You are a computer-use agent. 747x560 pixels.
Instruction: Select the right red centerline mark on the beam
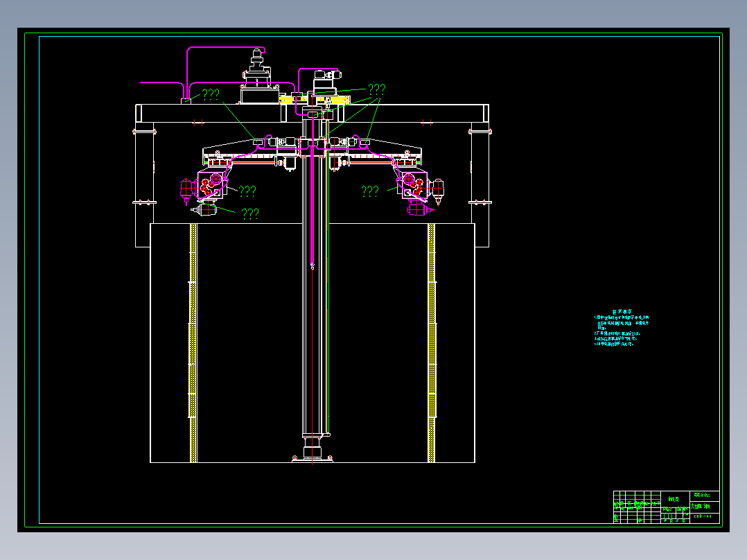pyautogui.click(x=426, y=123)
